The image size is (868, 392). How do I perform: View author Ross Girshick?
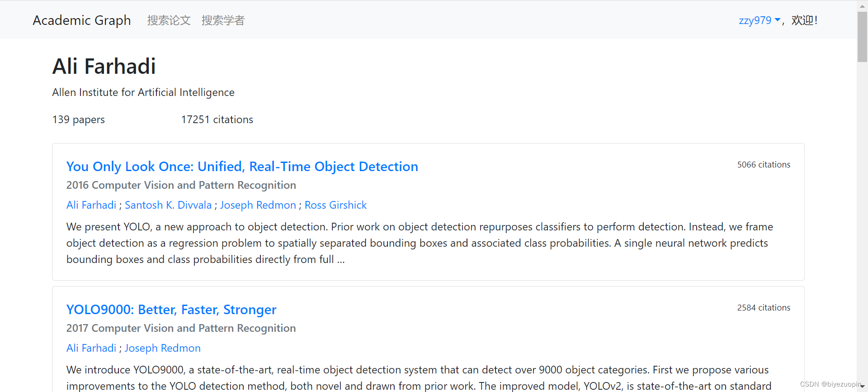335,205
